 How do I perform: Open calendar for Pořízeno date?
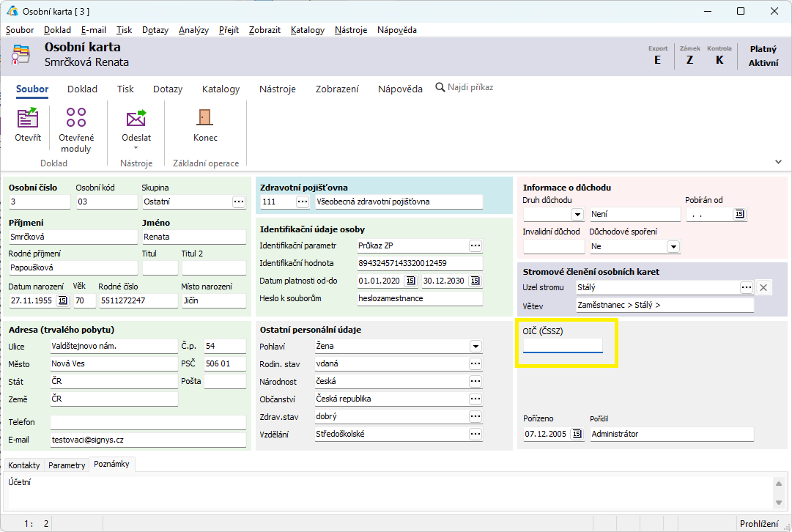577,434
